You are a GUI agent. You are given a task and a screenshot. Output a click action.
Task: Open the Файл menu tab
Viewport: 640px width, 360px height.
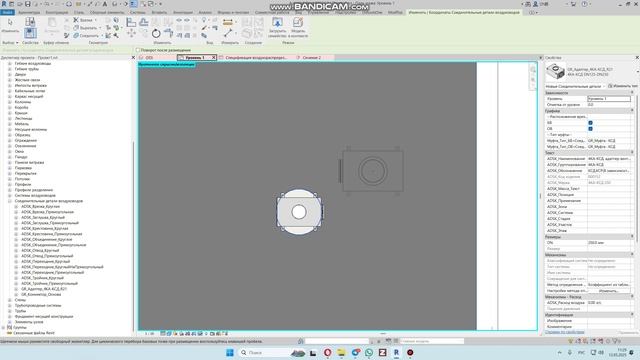point(7,12)
